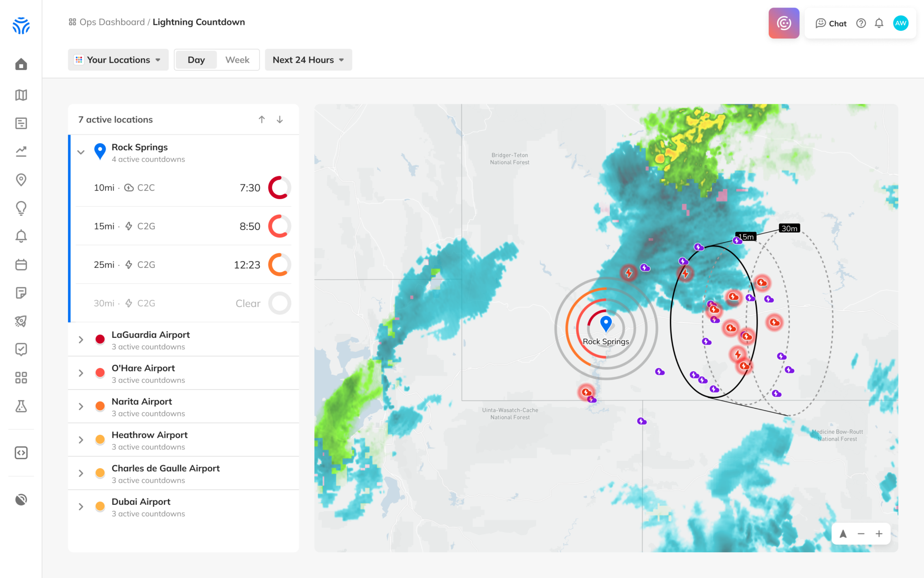This screenshot has width=924, height=578.
Task: Sort locations with the up arrow
Action: 262,119
